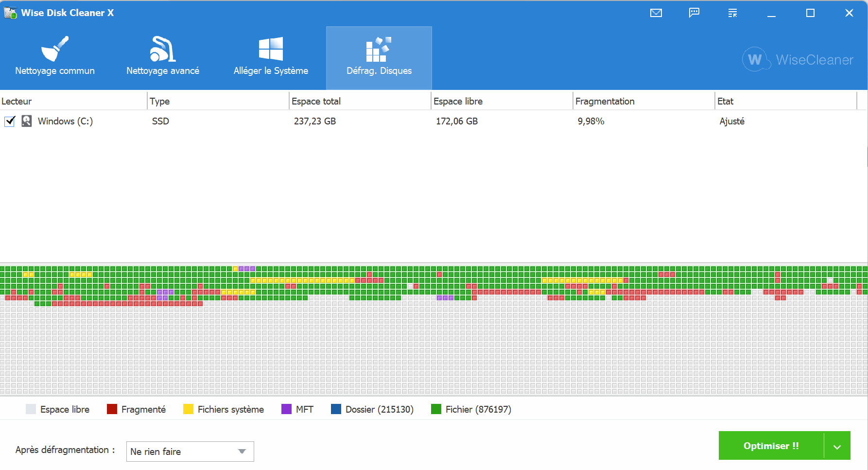Click the 172,06 GB free space value
Screen dimensions: 868x470
457,121
